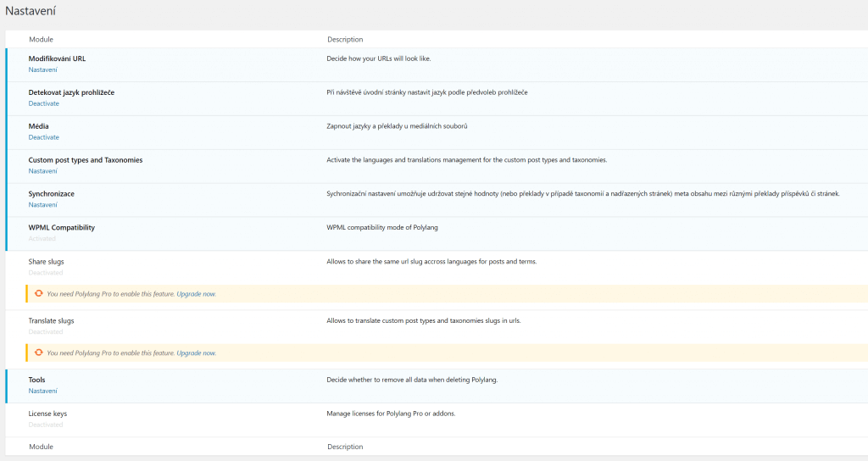Click 'Zapnout jazyky a překlady' description

pyautogui.click(x=397, y=126)
